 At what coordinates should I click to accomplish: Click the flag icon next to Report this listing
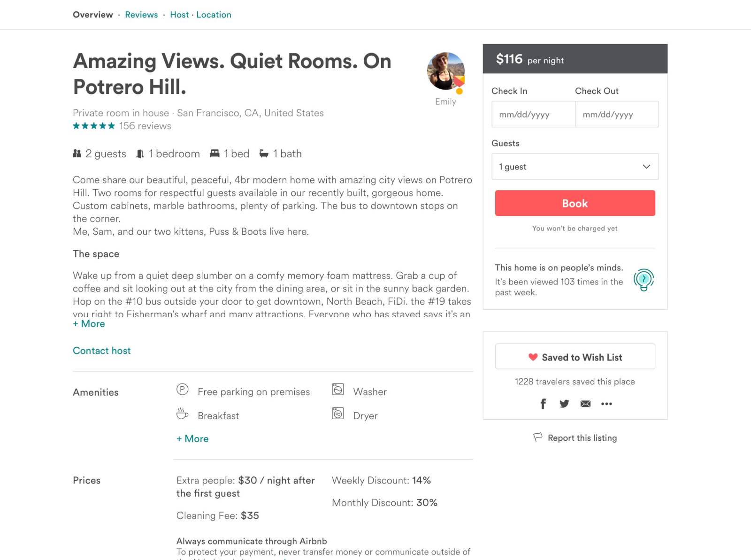coord(537,437)
